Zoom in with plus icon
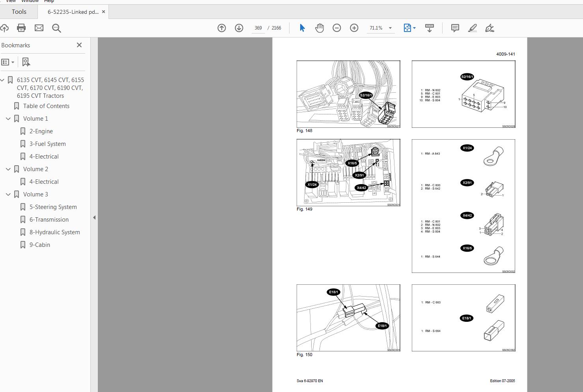The image size is (583, 392). 354,28
